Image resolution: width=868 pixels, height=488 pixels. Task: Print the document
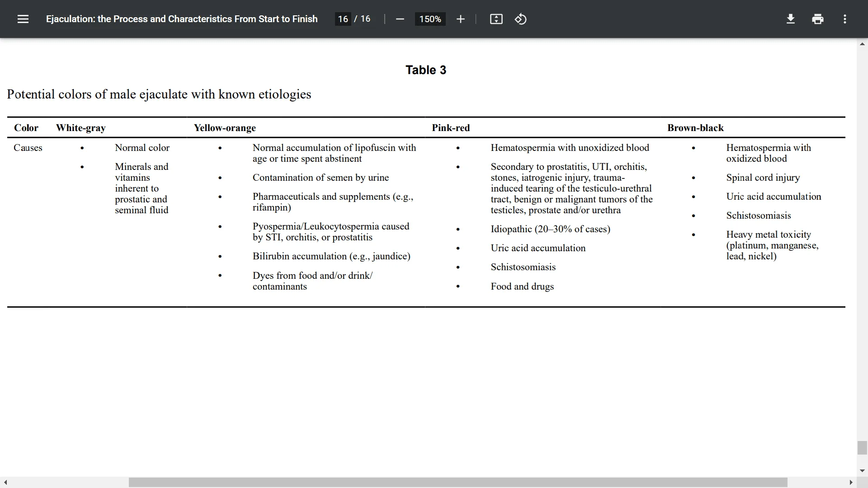click(x=817, y=19)
